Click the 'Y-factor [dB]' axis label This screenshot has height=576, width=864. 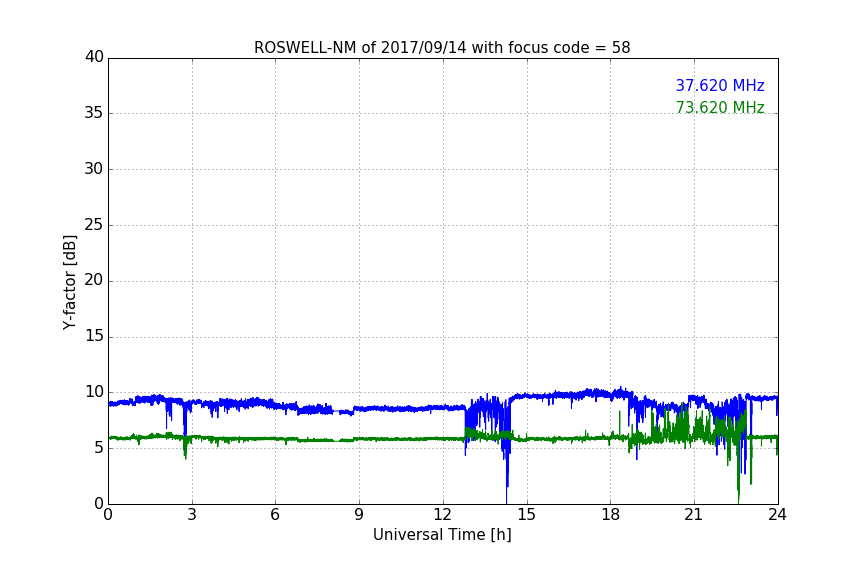tap(69, 282)
